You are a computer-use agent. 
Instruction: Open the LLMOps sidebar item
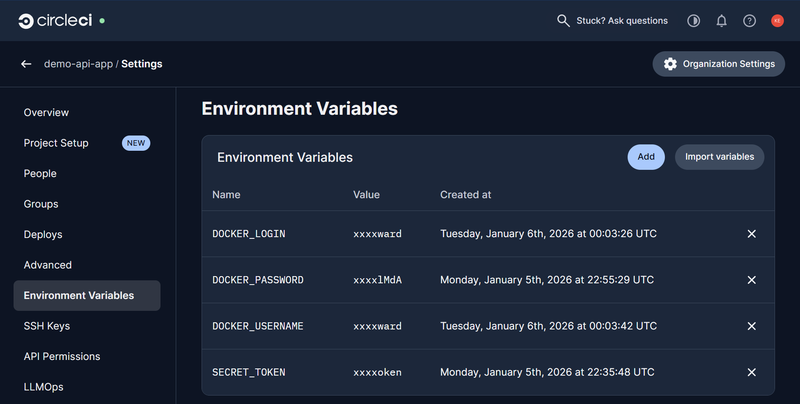point(44,387)
